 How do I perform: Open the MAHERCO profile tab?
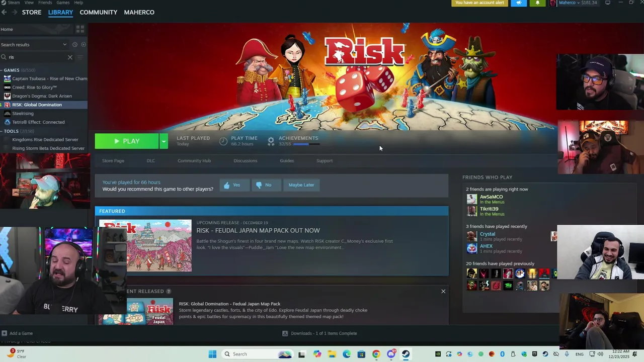click(139, 13)
